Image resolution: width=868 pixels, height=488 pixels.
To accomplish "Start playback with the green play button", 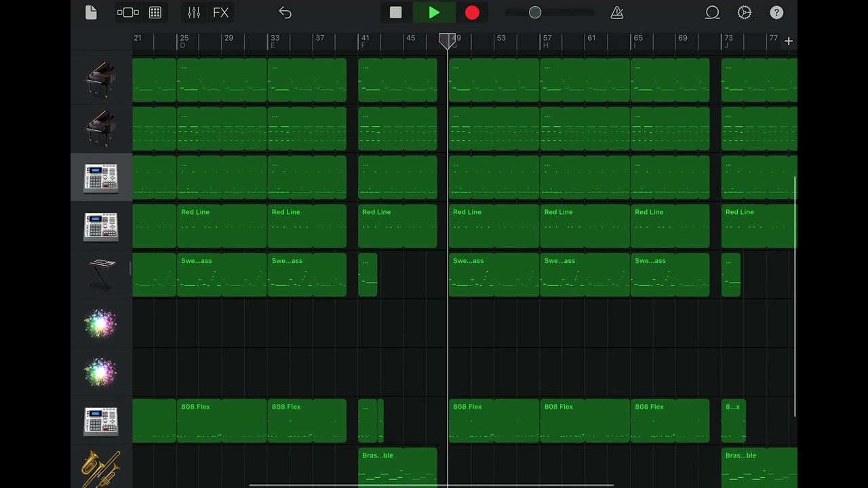I will click(434, 12).
